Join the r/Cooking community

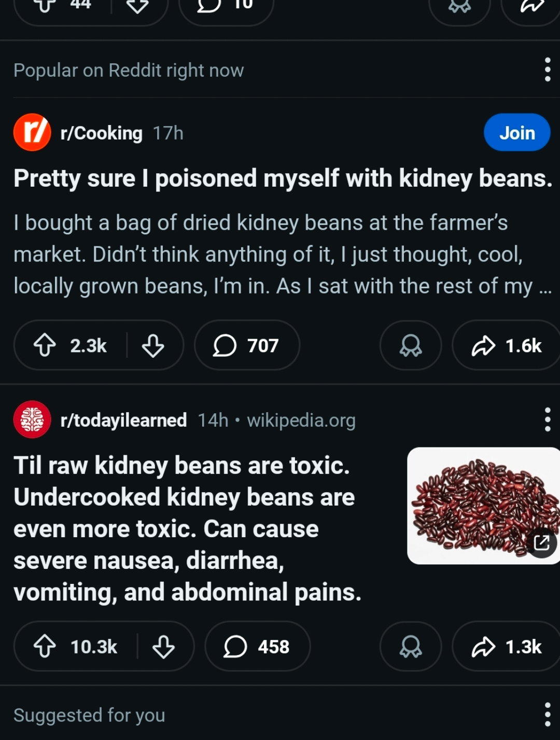pyautogui.click(x=516, y=133)
